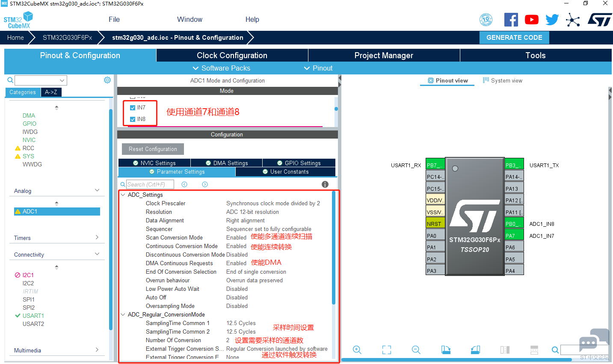The image size is (613, 364).
Task: Click the pin search magnifier icon
Action: click(555, 350)
